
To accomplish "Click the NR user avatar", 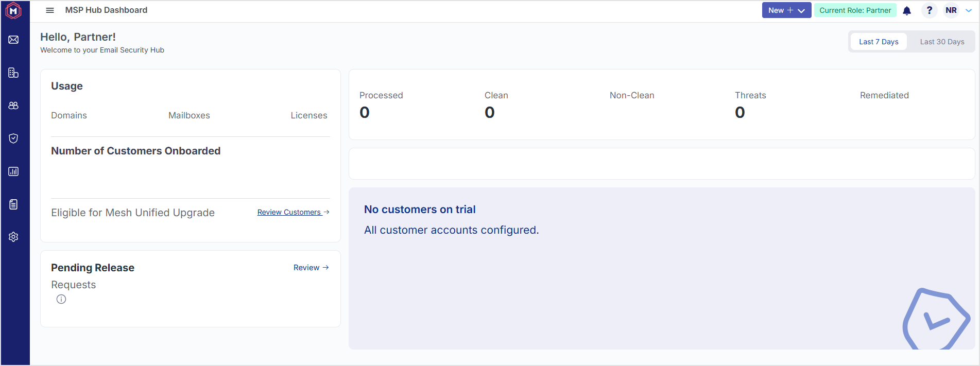I will pos(951,10).
